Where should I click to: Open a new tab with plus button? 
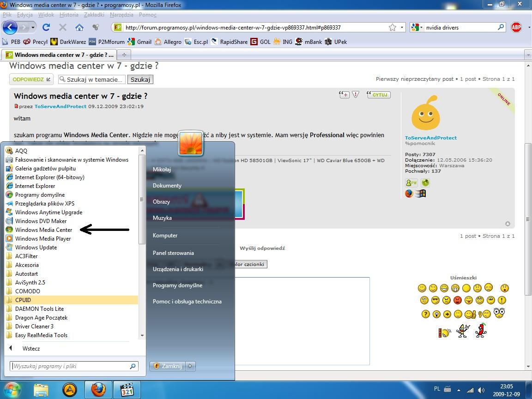[x=124, y=54]
